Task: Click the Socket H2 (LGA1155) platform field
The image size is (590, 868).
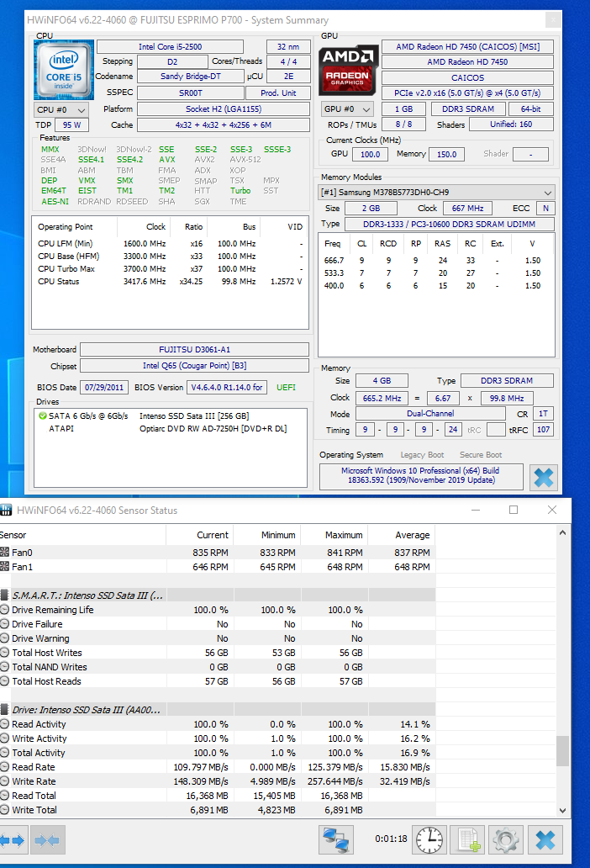Action: click(224, 109)
